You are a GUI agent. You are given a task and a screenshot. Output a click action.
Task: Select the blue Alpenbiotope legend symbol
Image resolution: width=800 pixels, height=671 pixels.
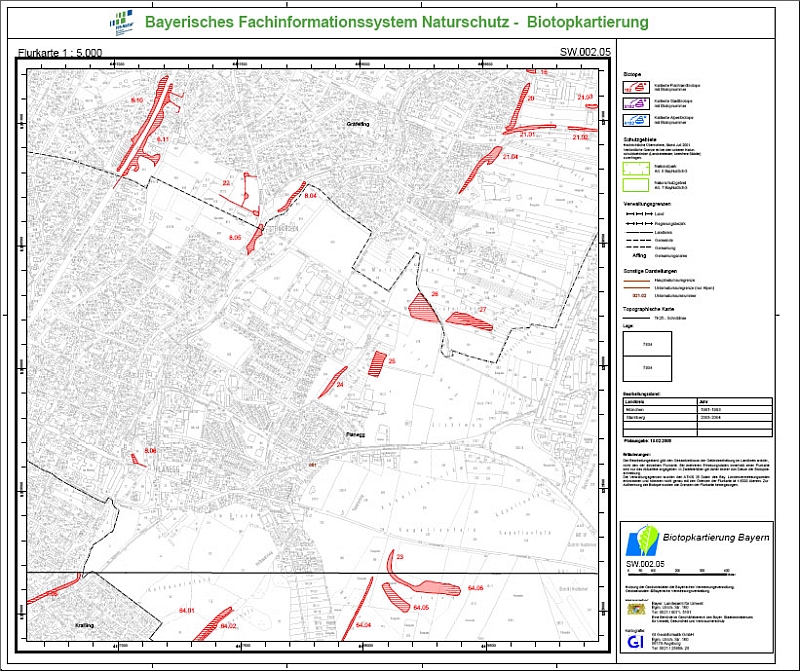click(x=637, y=118)
